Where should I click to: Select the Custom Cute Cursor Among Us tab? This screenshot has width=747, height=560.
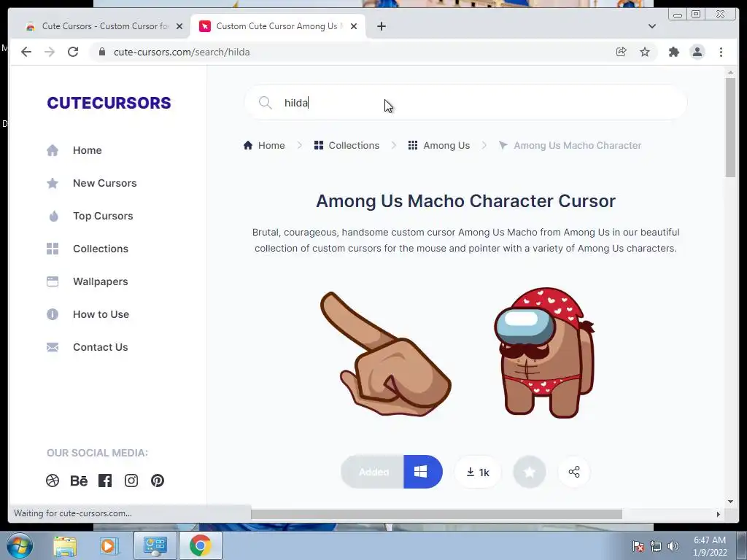click(x=278, y=26)
